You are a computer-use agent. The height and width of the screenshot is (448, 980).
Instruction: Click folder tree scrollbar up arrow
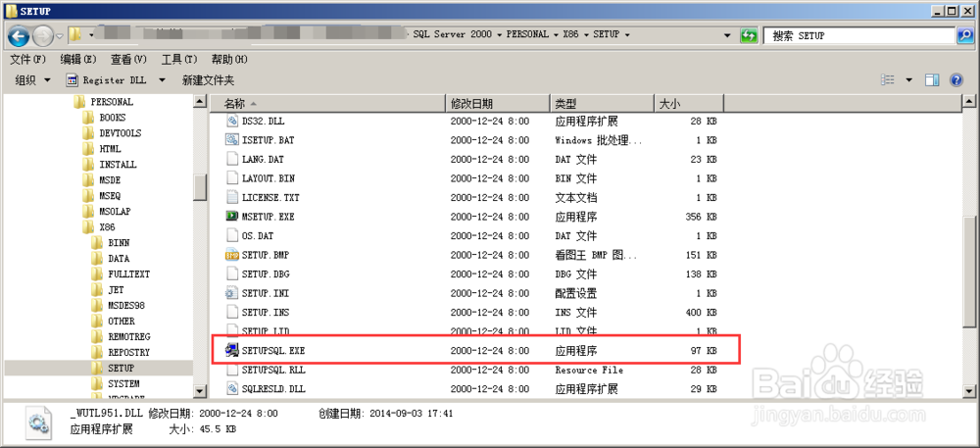[199, 101]
